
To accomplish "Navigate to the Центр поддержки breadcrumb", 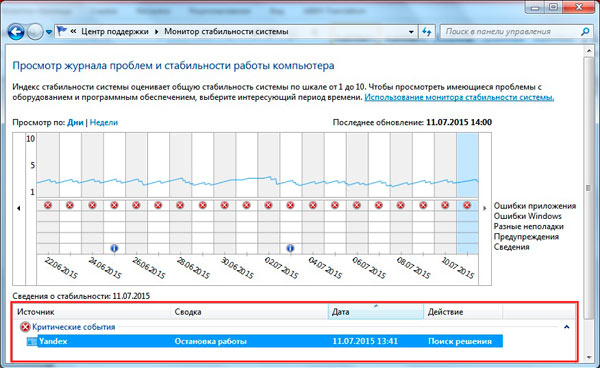I will [114, 31].
